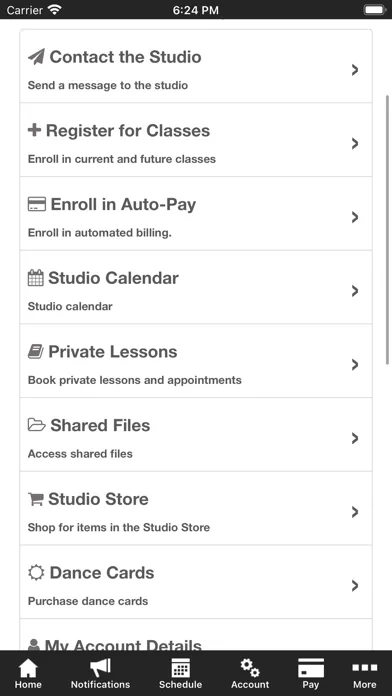Tap the credit card Auto-Pay icon
The width and height of the screenshot is (392, 696).
pos(37,205)
